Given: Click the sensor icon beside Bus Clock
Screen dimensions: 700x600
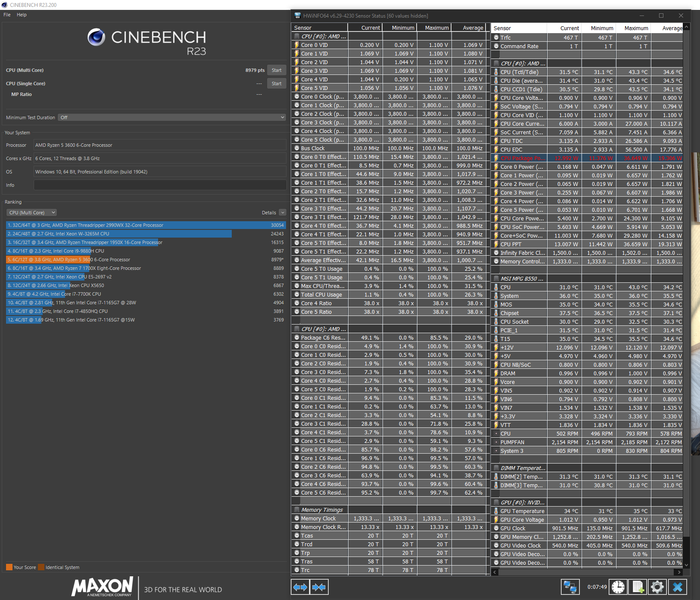Looking at the screenshot, I should click(297, 148).
